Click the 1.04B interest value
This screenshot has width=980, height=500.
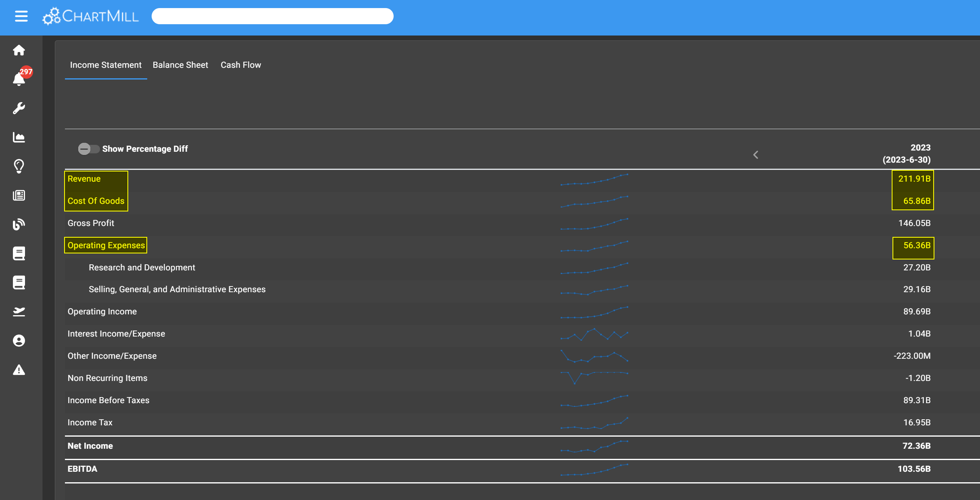[919, 334]
